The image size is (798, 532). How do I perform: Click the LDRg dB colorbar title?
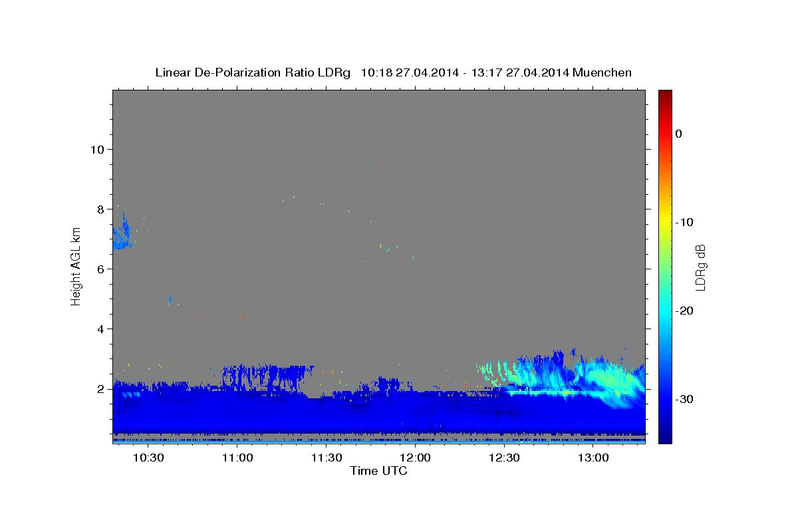[x=700, y=266]
